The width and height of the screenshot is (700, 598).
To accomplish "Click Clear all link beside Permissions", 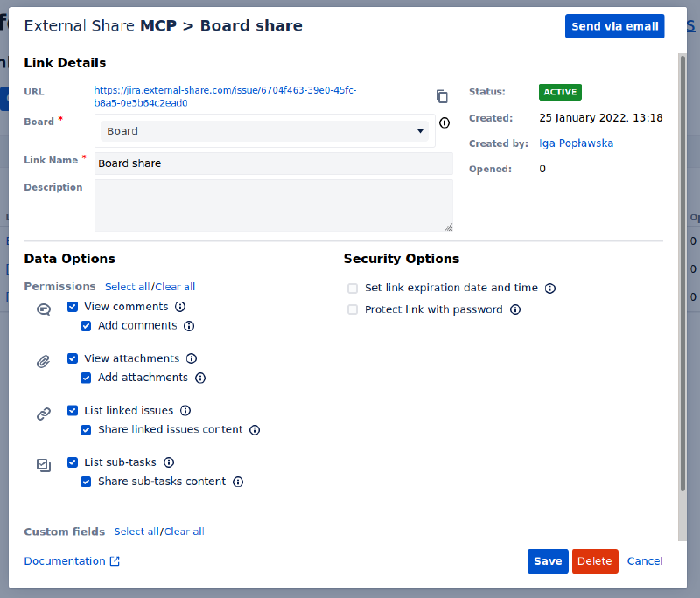I will click(175, 287).
